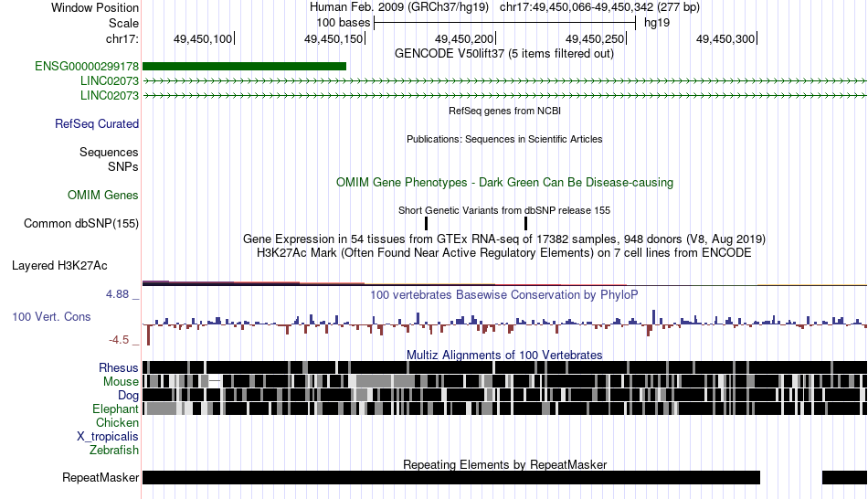Click the Window Position label
This screenshot has height=499, width=868.
(x=95, y=7)
